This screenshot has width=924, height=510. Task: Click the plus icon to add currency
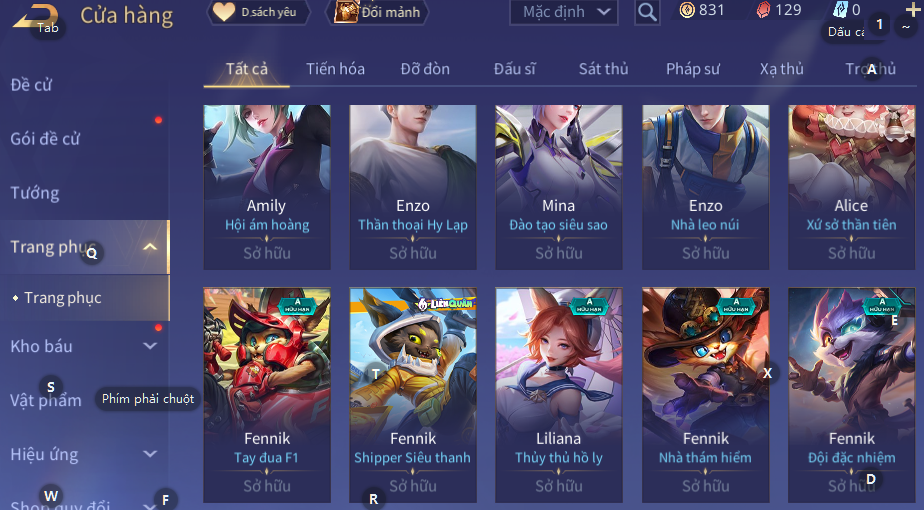913,9
